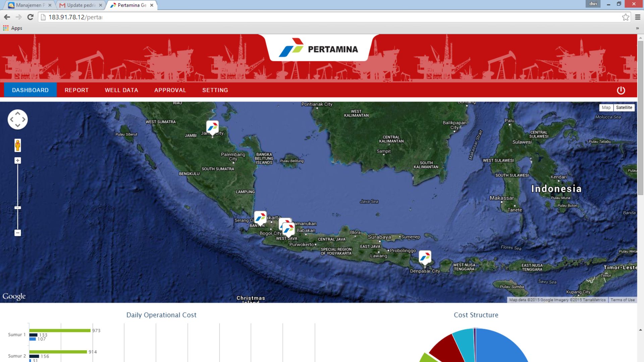Click the map zoom slider handle
644x362 pixels.
tap(18, 208)
